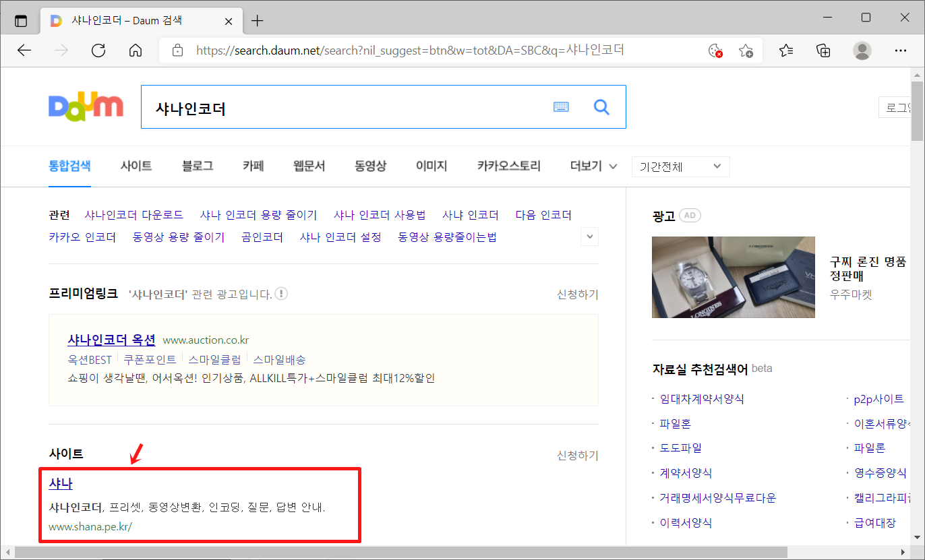Open related search 곰인코더

point(262,237)
